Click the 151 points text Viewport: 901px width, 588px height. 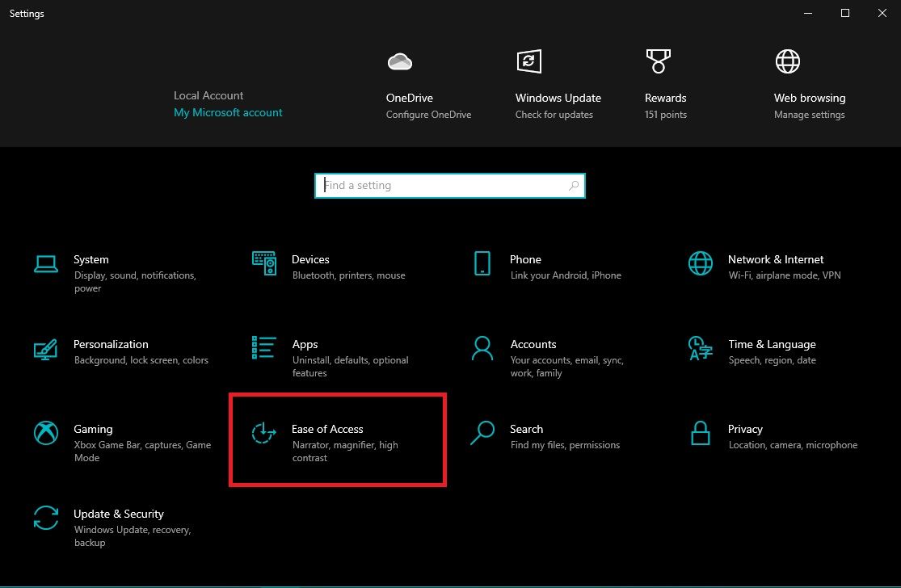pyautogui.click(x=665, y=115)
